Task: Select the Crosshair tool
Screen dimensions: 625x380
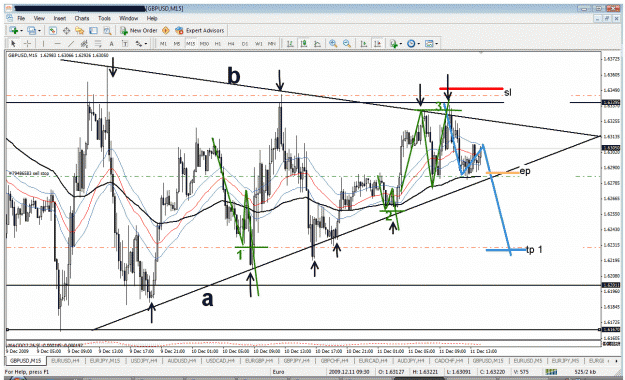Action: [x=27, y=43]
